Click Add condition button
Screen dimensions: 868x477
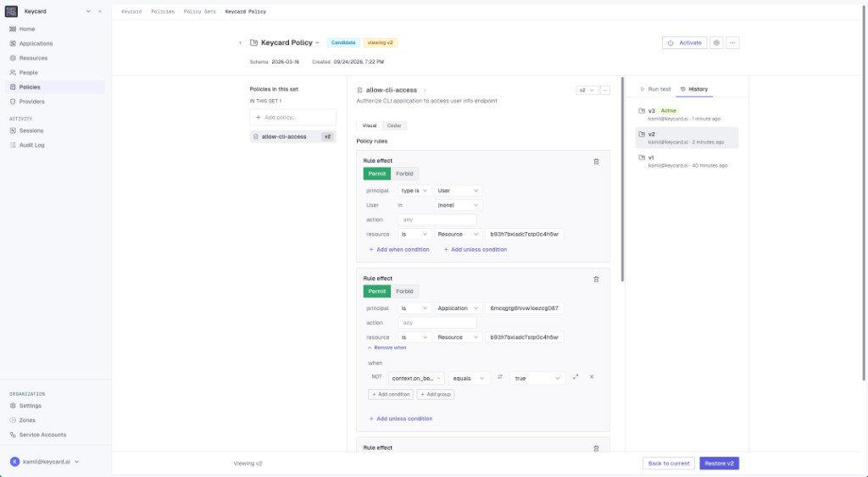pos(391,395)
